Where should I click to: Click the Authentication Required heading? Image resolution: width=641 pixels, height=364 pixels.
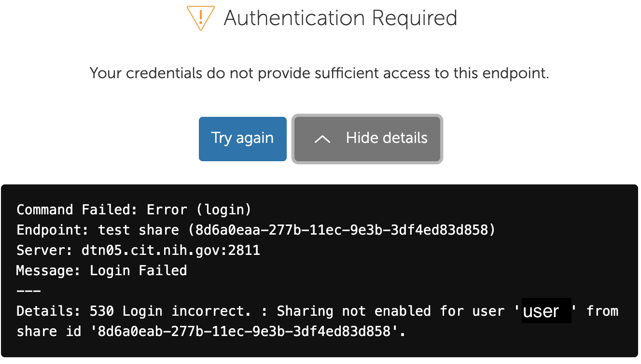click(340, 18)
